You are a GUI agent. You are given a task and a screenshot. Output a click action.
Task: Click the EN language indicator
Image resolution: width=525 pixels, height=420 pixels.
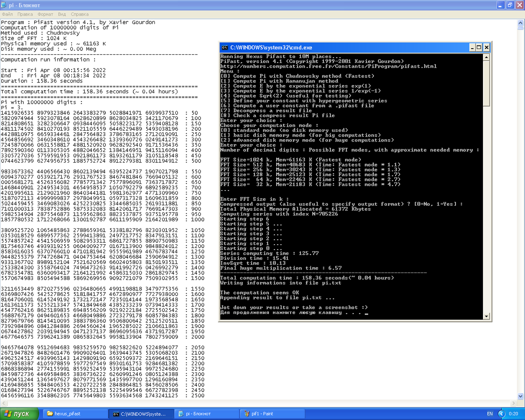coord(490,414)
